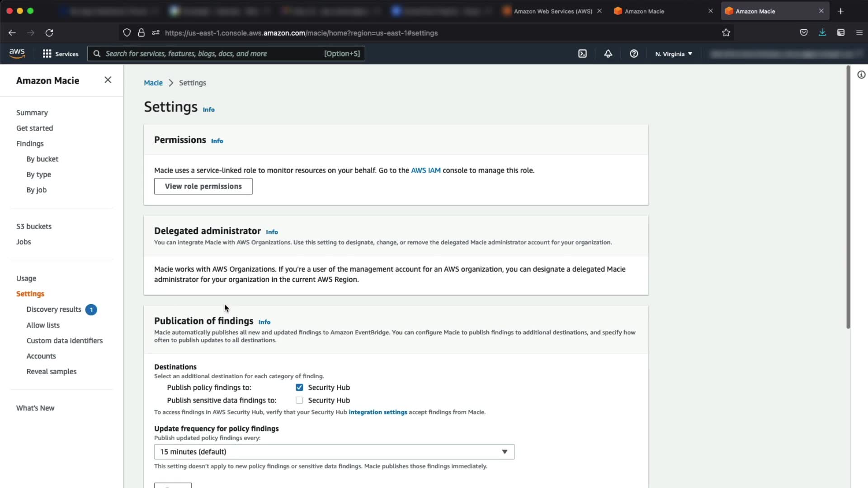Open the integration settings link
Viewport: 868px width, 488px height.
coord(377,412)
